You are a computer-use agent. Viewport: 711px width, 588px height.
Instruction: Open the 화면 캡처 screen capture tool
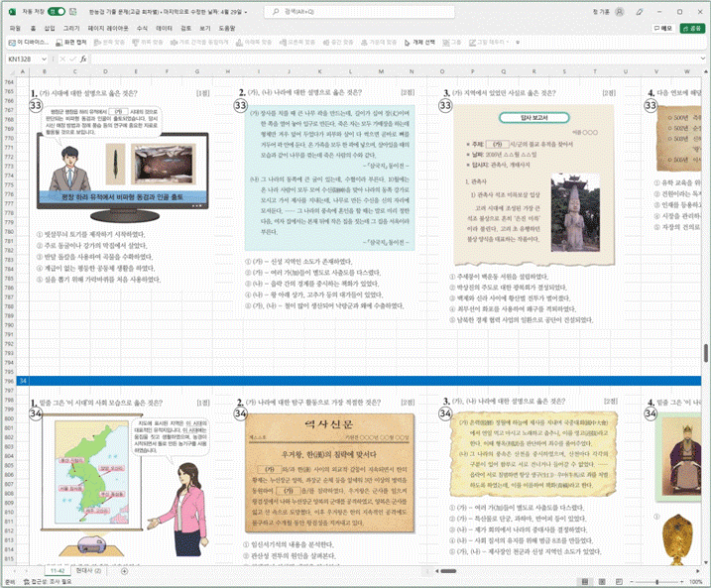pos(70,43)
